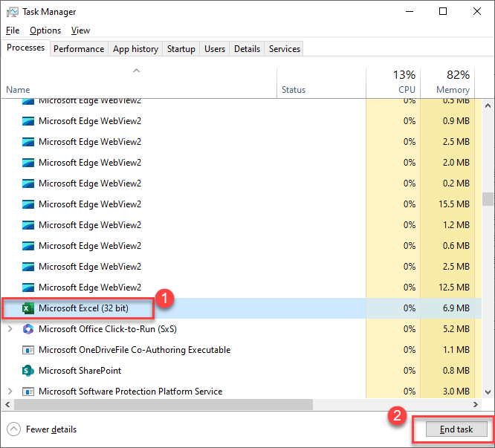Switch to the Performance tab

[79, 49]
